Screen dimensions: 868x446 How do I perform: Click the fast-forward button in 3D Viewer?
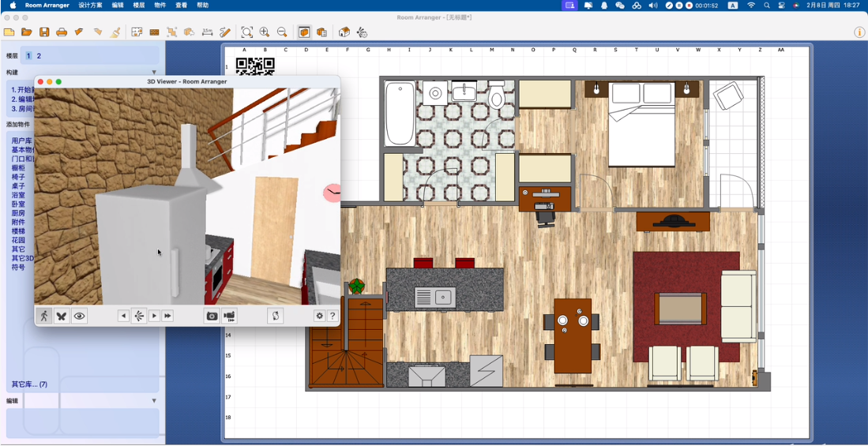167,316
